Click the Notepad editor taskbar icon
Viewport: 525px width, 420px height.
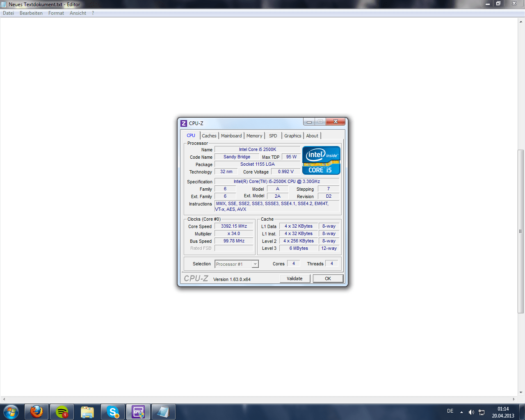pos(164,412)
